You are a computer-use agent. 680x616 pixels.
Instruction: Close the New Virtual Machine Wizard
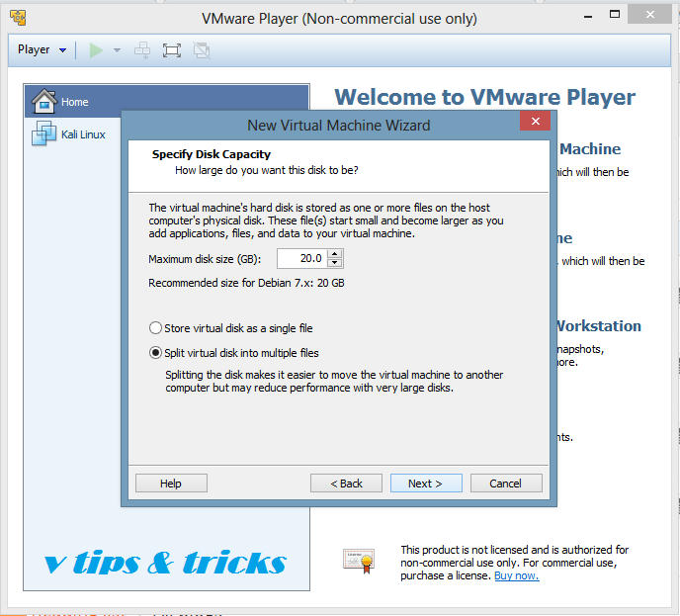pyautogui.click(x=535, y=121)
